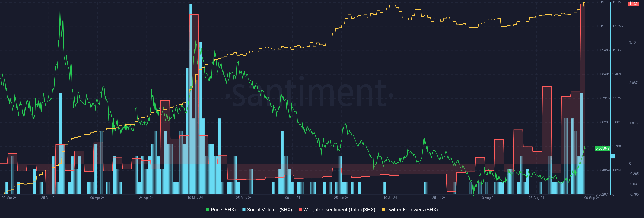Click the 0.008401 price axis value
Screen dimensions: 644x218
(603, 74)
